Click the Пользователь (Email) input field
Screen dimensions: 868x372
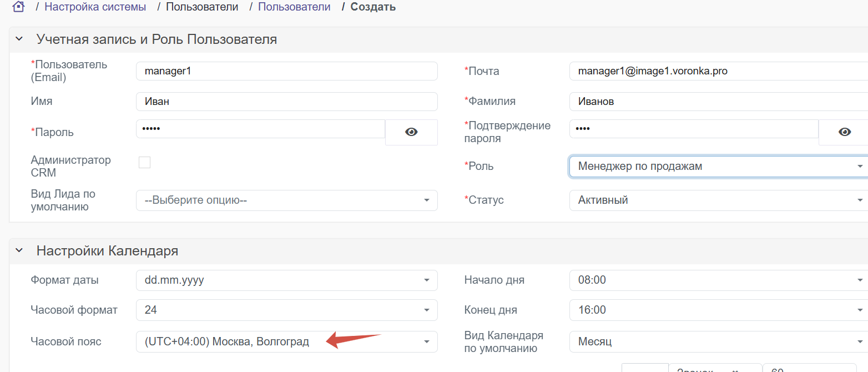[286, 71]
